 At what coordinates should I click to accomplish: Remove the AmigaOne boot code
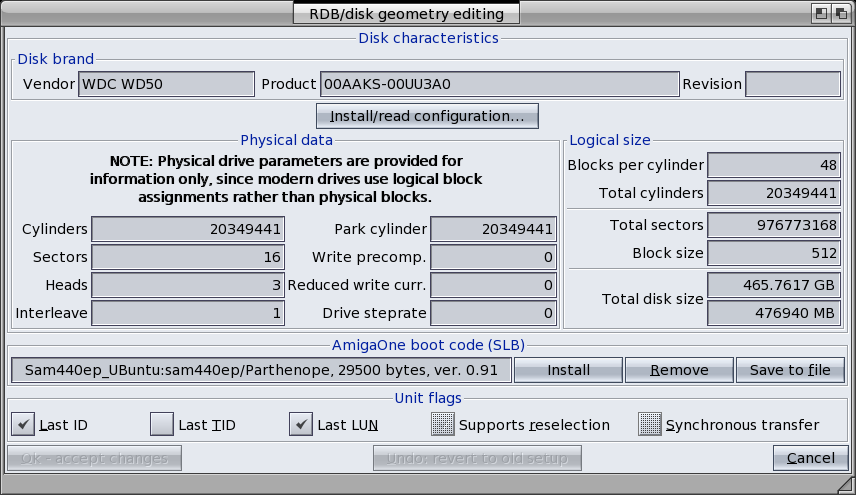point(679,370)
